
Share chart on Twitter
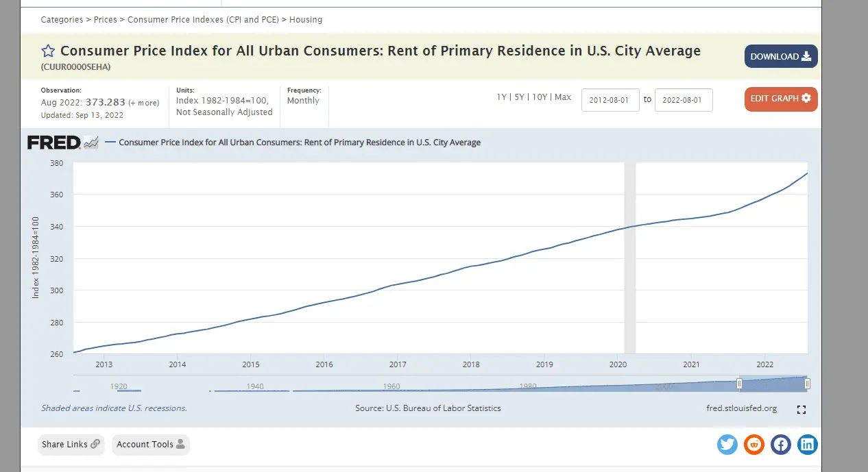coord(727,445)
